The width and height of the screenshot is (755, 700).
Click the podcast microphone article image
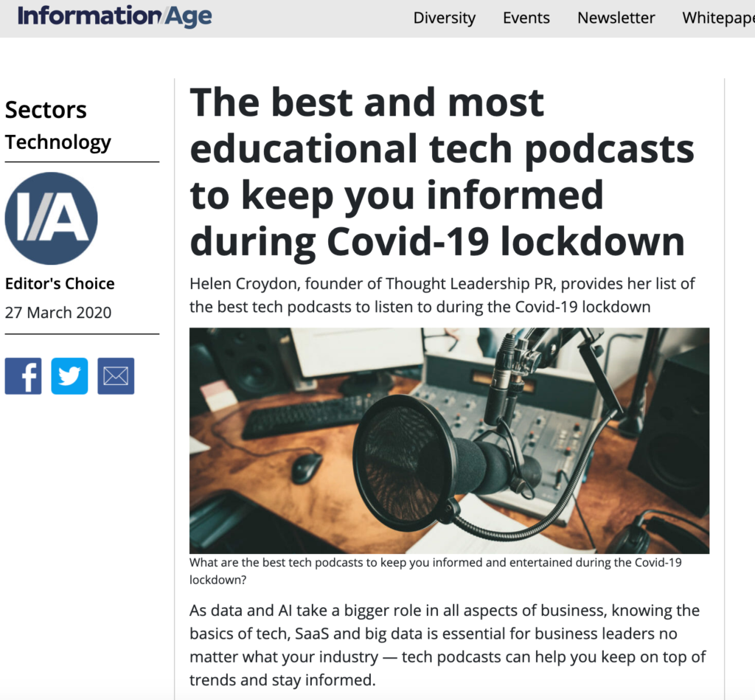tap(449, 441)
